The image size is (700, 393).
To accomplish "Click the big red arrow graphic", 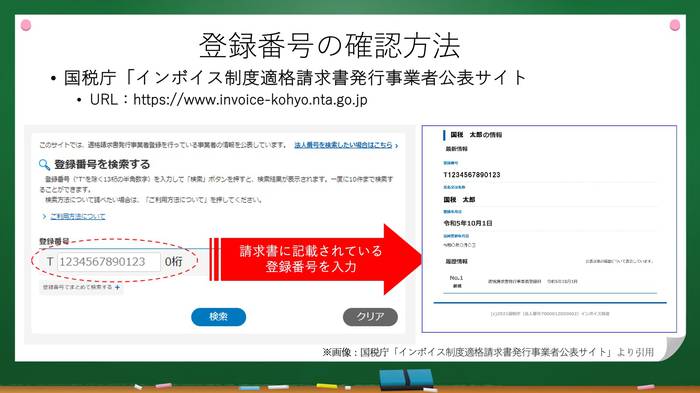I will [x=315, y=259].
